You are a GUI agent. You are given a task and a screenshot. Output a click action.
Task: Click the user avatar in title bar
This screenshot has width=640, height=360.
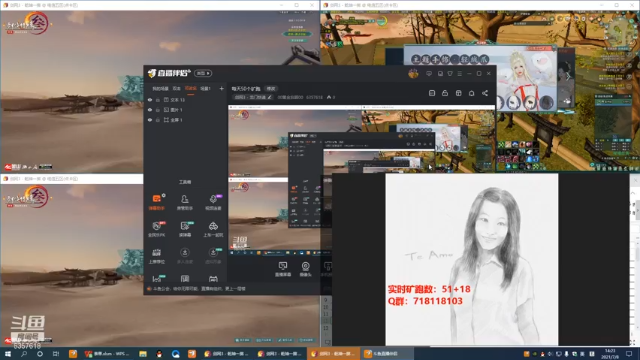(413, 73)
